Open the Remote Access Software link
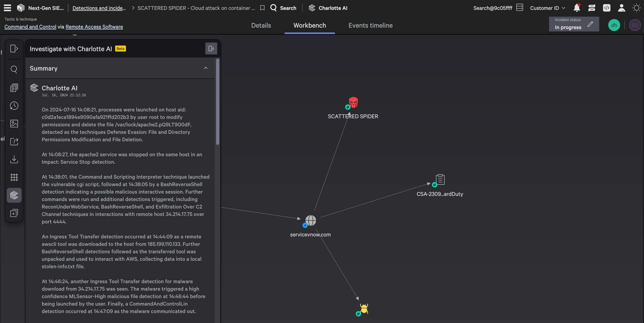The height and width of the screenshot is (323, 644). point(94,27)
